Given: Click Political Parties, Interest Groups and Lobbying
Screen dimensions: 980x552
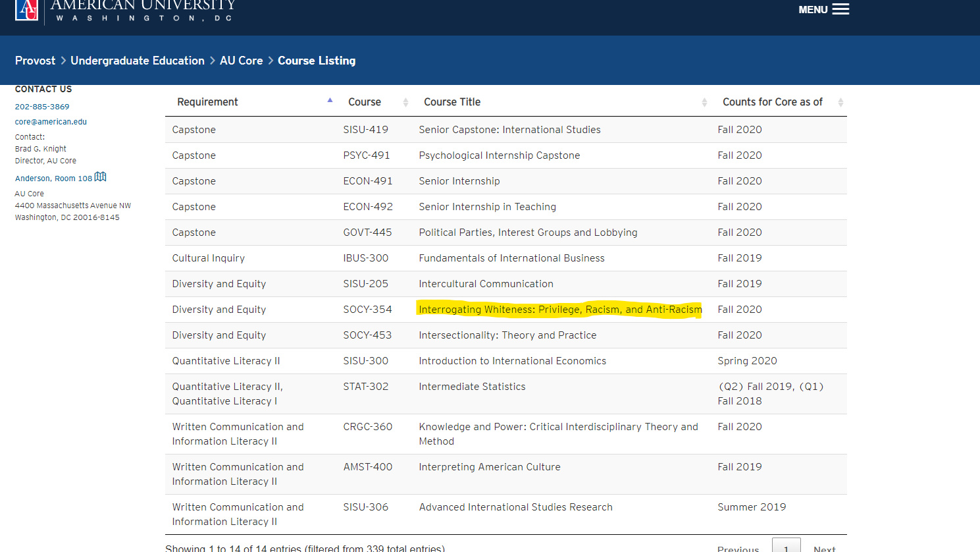Looking at the screenshot, I should tap(529, 233).
